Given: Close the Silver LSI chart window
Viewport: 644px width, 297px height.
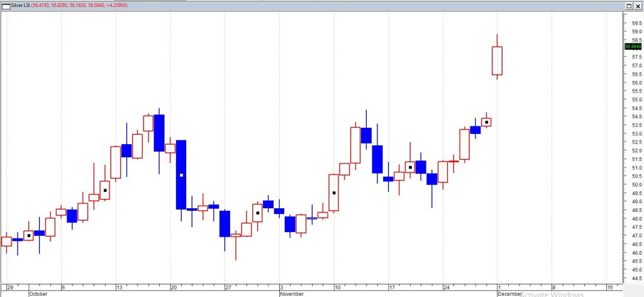Looking at the screenshot, I should tap(638, 5).
